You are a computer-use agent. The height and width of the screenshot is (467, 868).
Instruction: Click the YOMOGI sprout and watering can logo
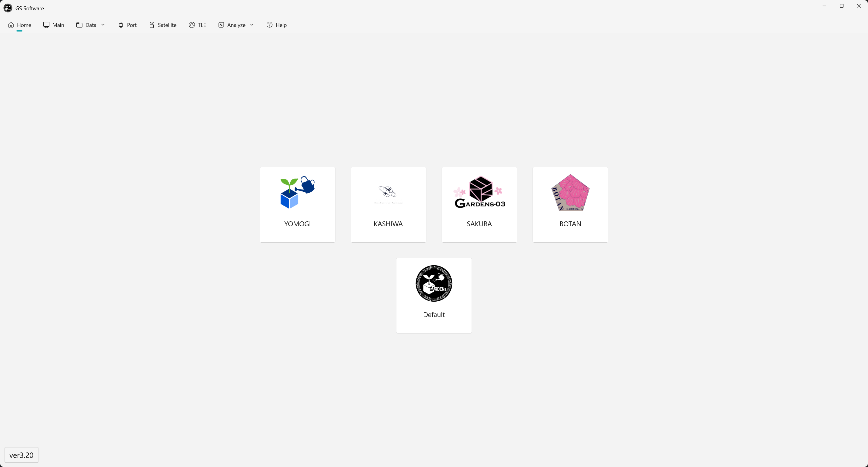click(x=297, y=192)
